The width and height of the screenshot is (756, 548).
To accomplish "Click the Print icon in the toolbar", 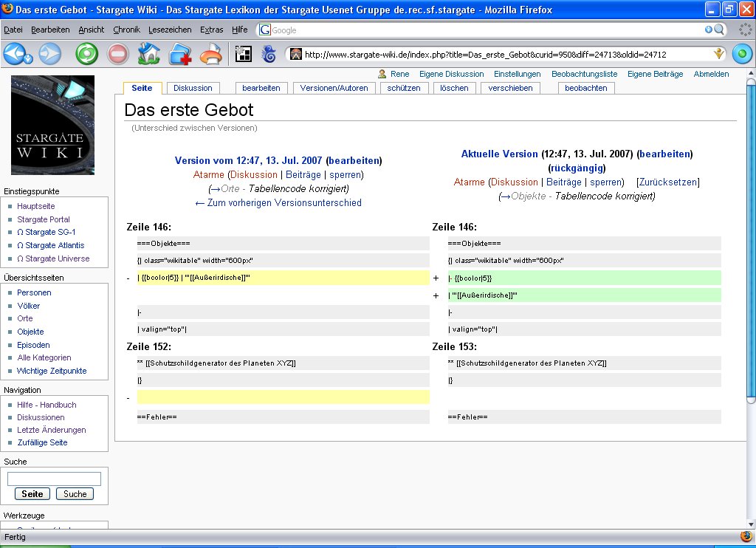I will tap(211, 54).
